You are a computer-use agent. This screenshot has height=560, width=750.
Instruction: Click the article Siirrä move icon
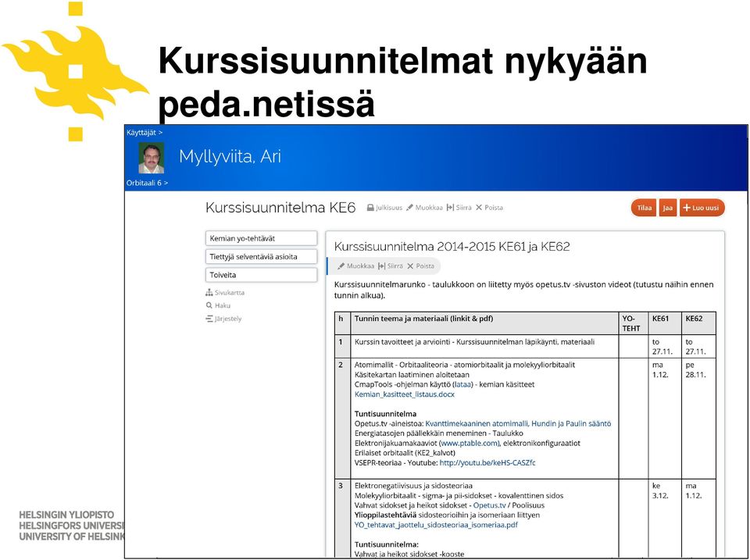pos(381,266)
